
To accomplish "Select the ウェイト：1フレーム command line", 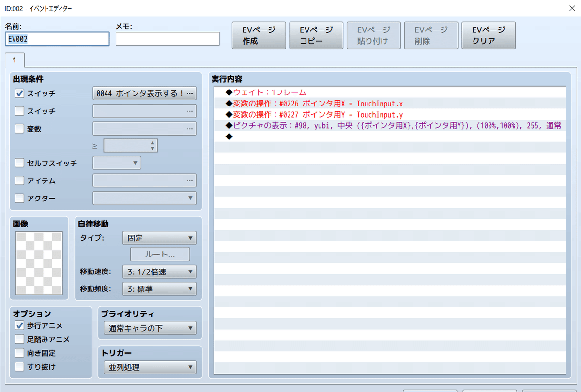I will point(390,92).
